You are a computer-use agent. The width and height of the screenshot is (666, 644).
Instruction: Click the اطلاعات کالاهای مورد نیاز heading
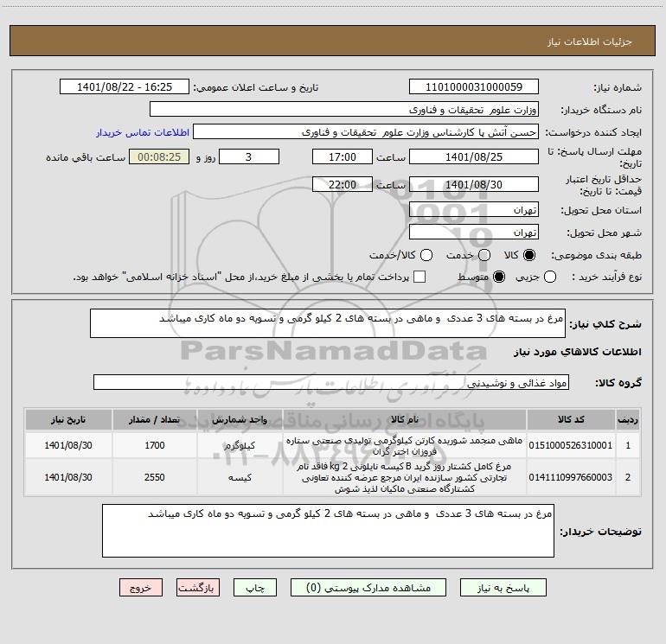click(x=578, y=352)
